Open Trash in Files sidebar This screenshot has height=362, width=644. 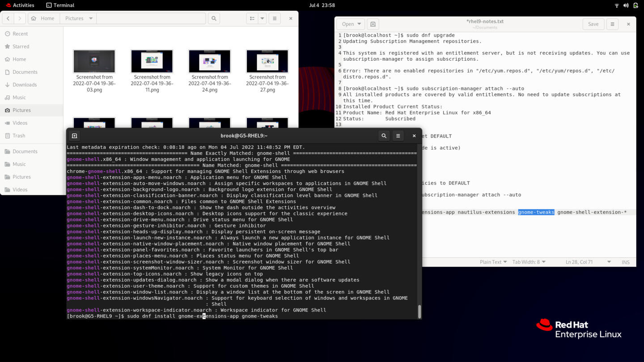click(x=32, y=135)
